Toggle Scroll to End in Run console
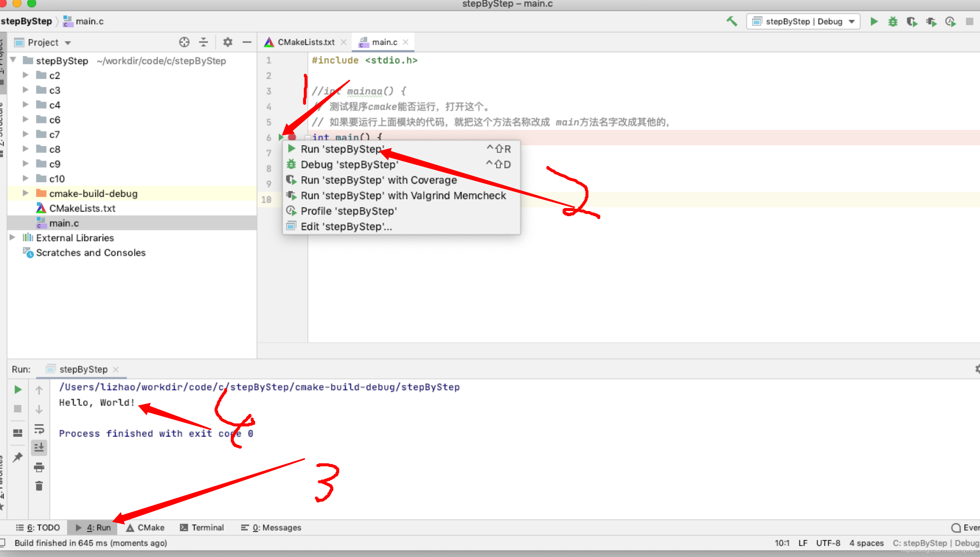This screenshot has height=557, width=980. click(x=39, y=447)
